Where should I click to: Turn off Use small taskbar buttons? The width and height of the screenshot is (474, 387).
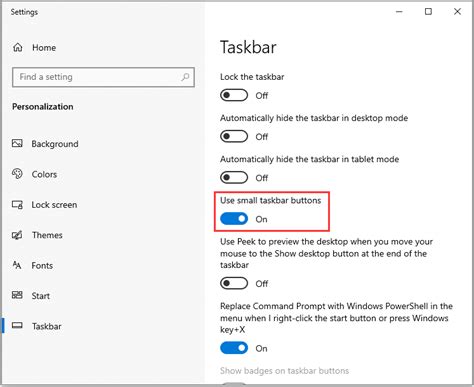pyautogui.click(x=234, y=219)
